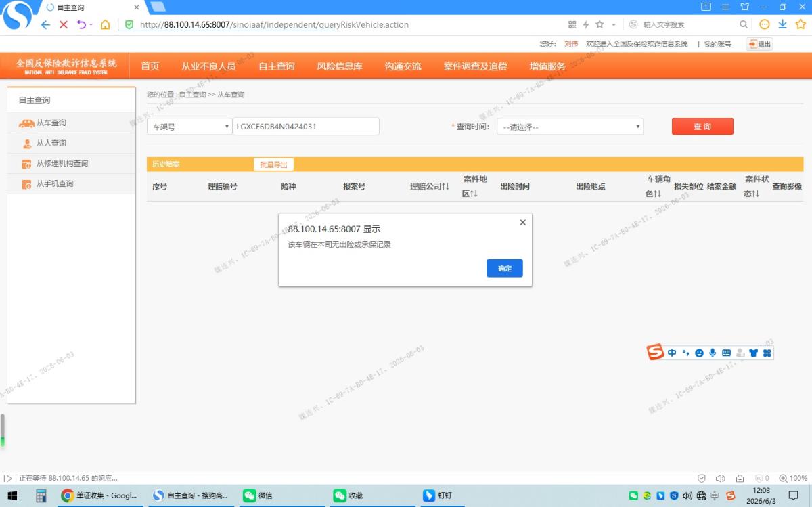The image size is (812, 507).
Task: Open the 从业不良人员 menu
Action: (208, 66)
